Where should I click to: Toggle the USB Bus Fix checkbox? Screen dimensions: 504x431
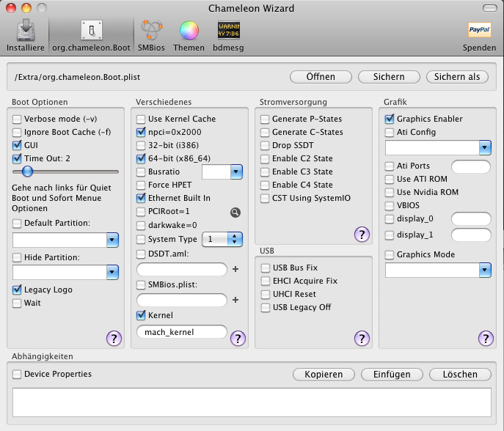(x=266, y=268)
